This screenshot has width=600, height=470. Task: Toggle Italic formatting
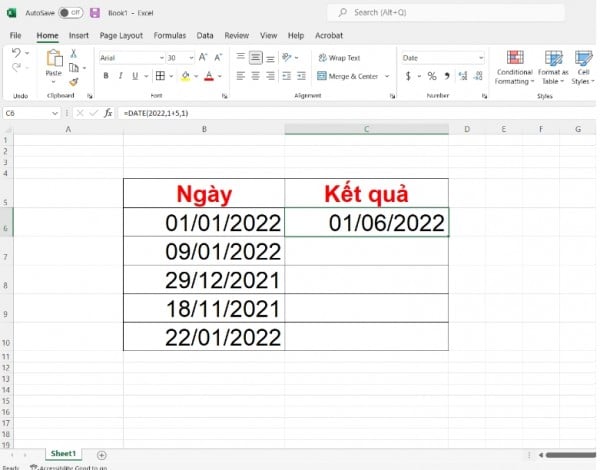[121, 76]
